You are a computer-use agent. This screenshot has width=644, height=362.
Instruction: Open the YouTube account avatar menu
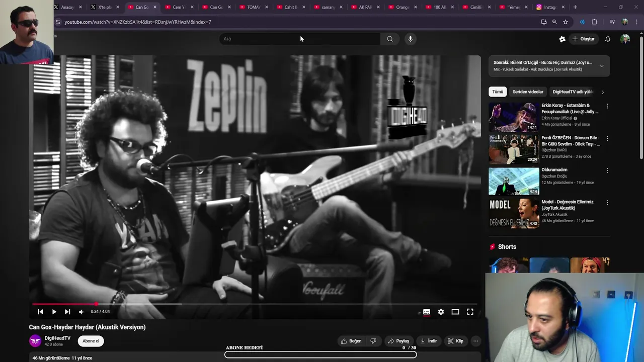tap(625, 39)
